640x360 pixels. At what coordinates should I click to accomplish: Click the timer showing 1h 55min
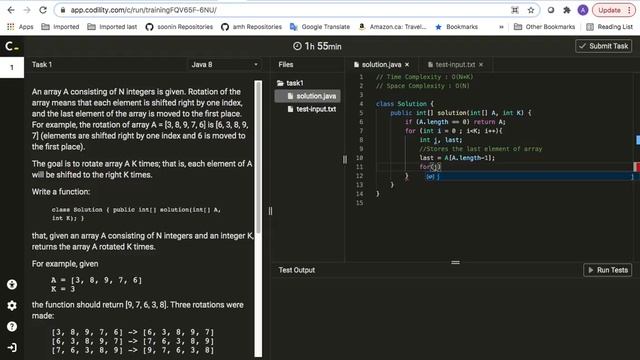coord(317,46)
